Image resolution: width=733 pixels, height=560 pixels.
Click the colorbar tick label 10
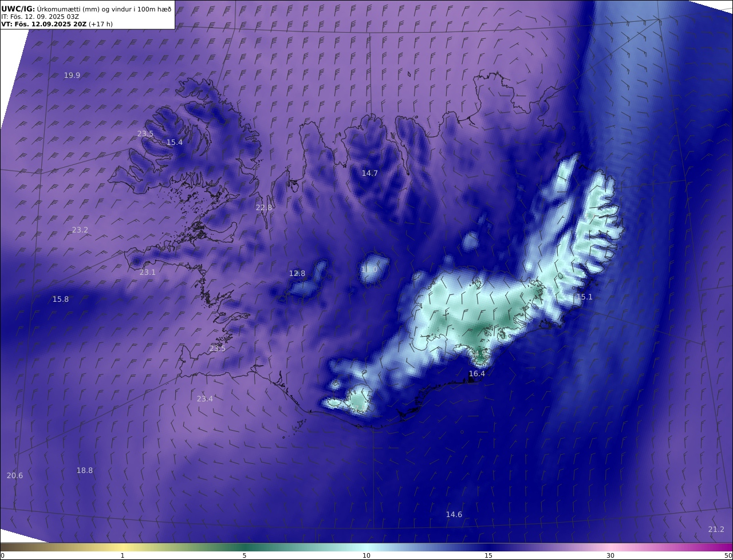click(x=366, y=555)
